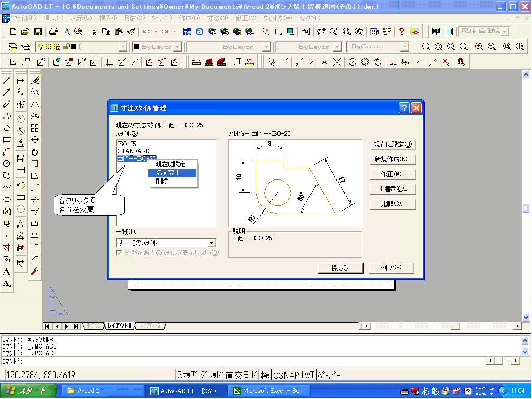Toggle スナップ in the status bar
The height and width of the screenshot is (399, 532).
(187, 375)
